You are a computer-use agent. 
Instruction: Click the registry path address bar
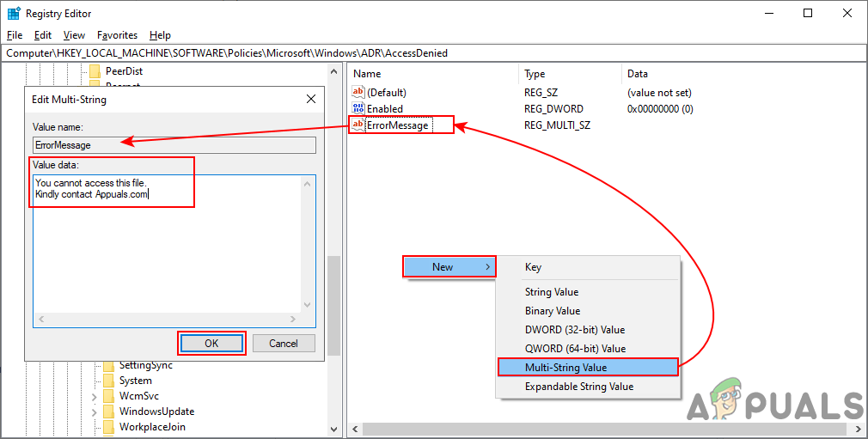433,53
